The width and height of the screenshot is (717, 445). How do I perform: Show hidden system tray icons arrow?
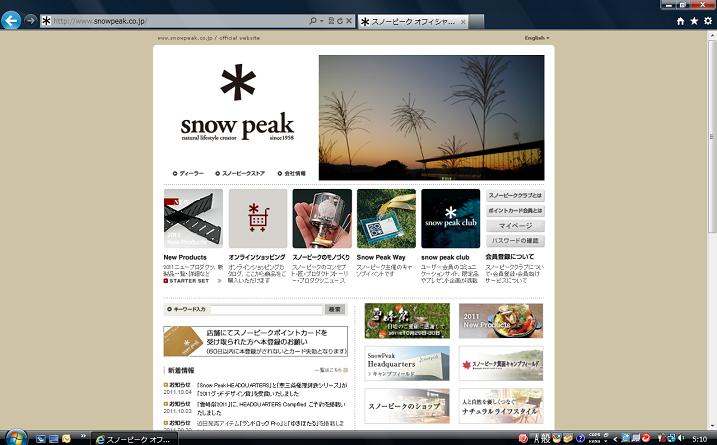tap(615, 439)
